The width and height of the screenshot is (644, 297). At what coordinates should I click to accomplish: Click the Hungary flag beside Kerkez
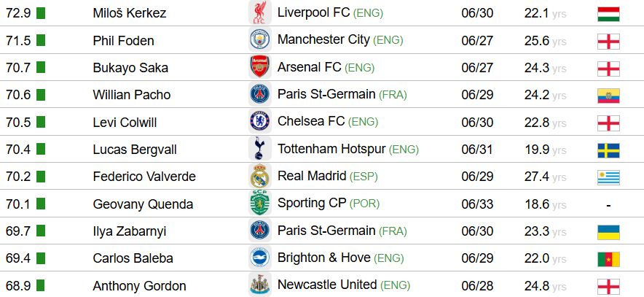pos(608,13)
